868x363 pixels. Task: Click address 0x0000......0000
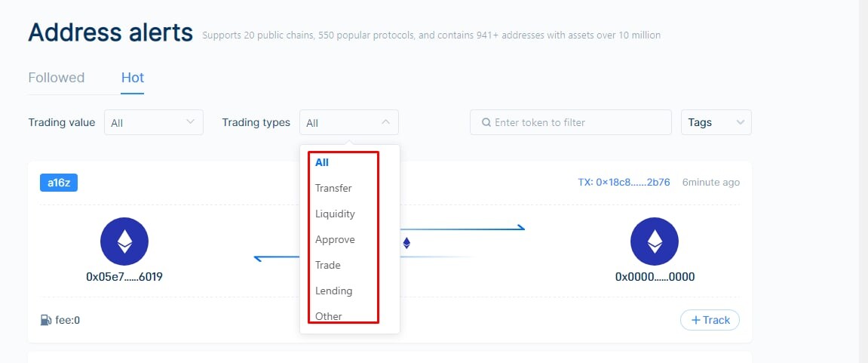(x=655, y=276)
